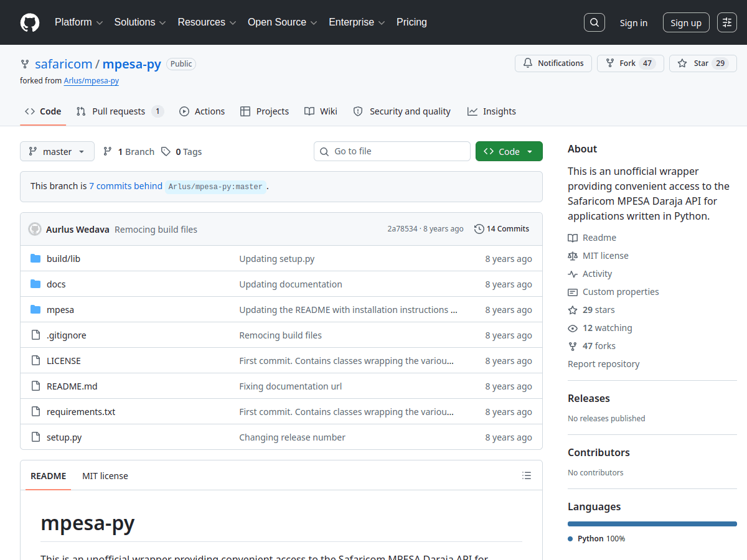Click the .gitignore file icon
The width and height of the screenshot is (747, 560).
[x=35, y=335]
